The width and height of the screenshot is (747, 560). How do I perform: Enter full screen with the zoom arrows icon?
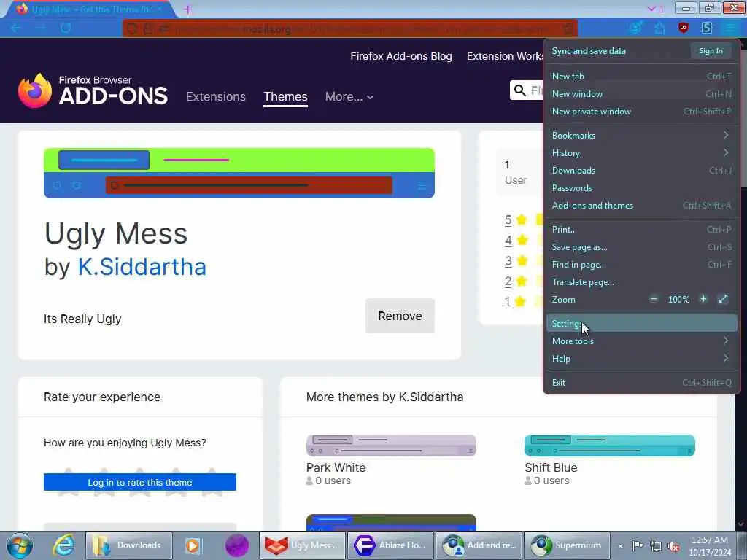pyautogui.click(x=723, y=299)
